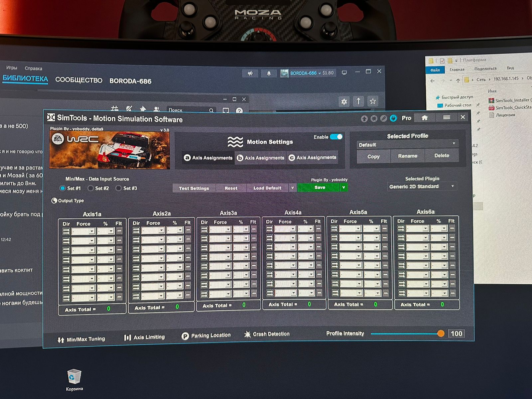Image resolution: width=532 pixels, height=399 pixels.
Task: Open Steam БИБЛИОТЕКА tab
Action: click(25, 79)
